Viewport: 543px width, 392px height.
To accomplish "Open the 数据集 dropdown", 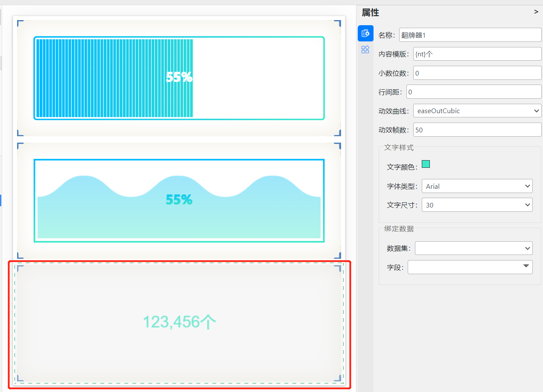I will click(x=474, y=248).
